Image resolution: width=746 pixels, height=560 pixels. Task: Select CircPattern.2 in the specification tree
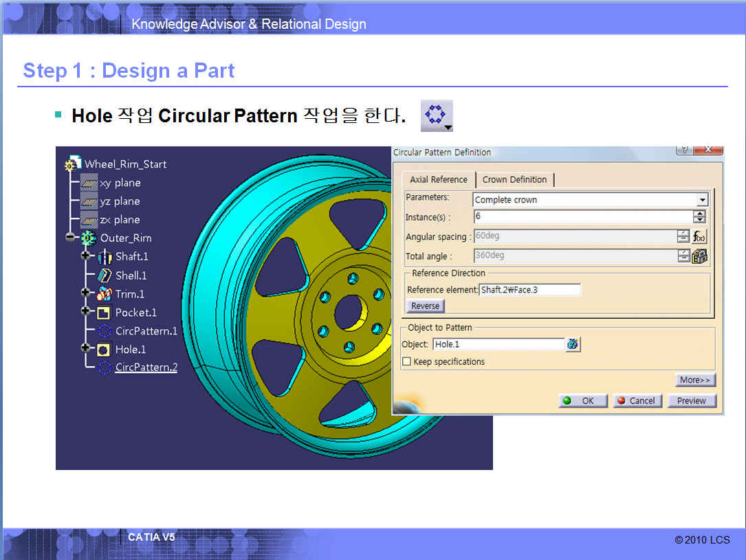[146, 367]
